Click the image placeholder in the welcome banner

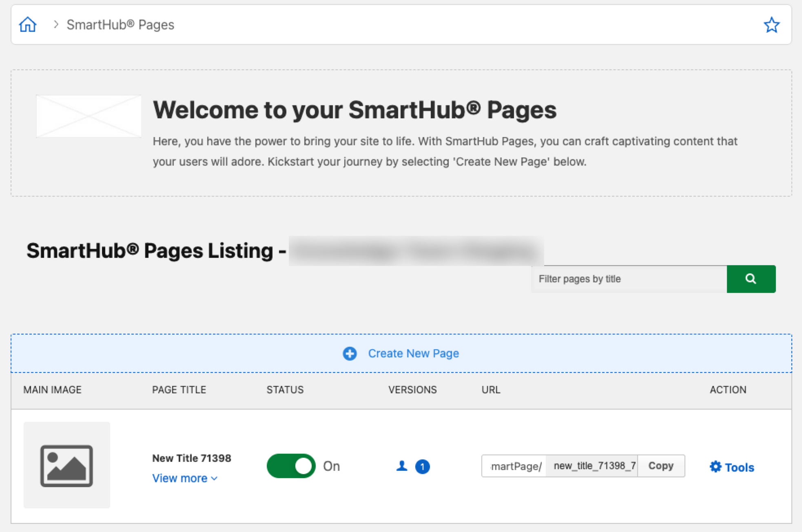click(x=88, y=115)
